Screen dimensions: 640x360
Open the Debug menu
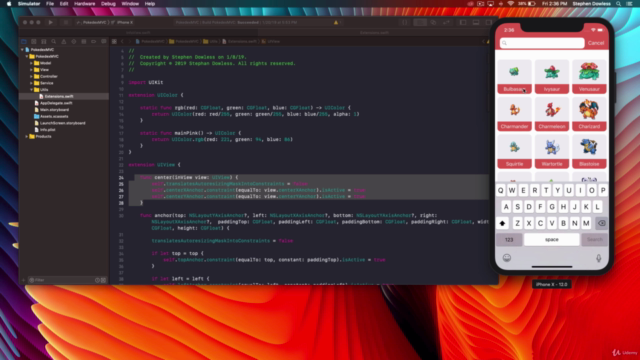point(108,4)
